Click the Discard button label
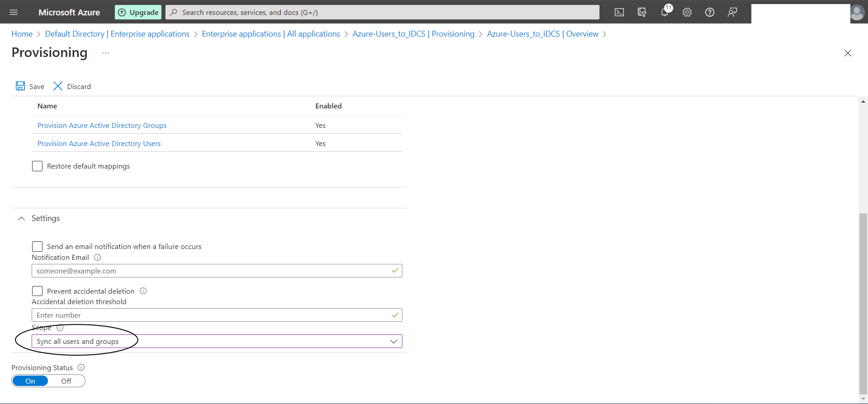 point(79,86)
